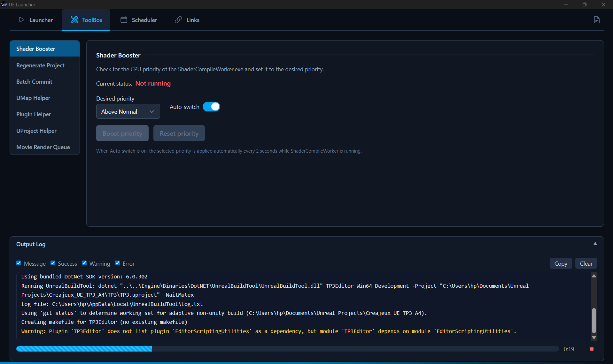613x364 pixels.
Task: Open Batch Commit tool
Action: click(45, 81)
